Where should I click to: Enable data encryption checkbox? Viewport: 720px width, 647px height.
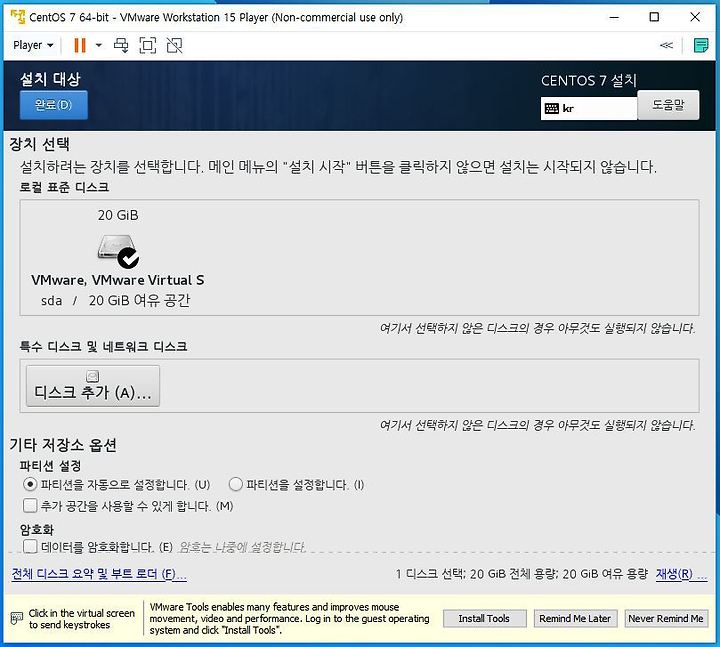(30, 546)
